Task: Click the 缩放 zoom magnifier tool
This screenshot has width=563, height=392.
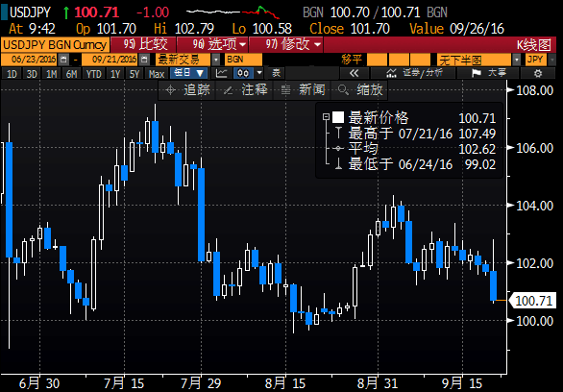Action: 359,89
